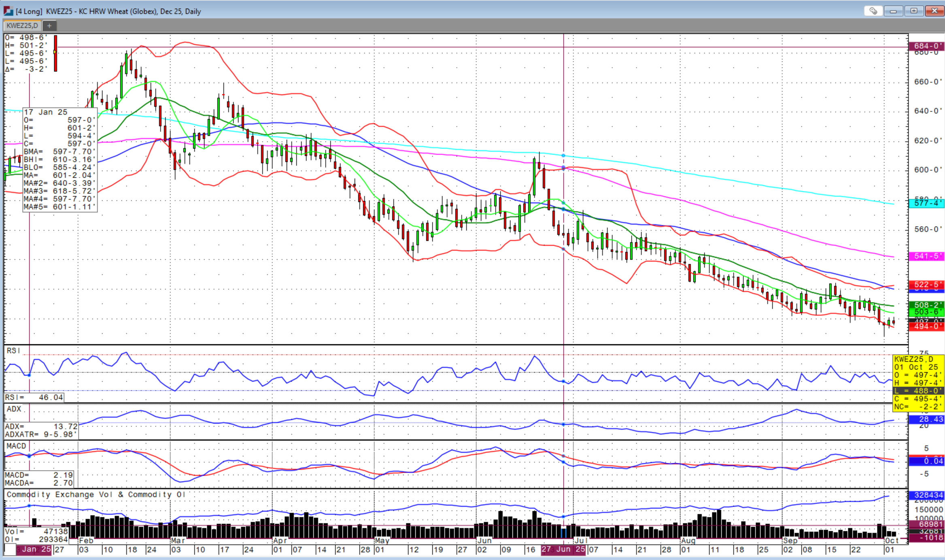This screenshot has height=560, width=945.
Task: Click the 27 Jun 25 date marker
Action: click(x=563, y=549)
